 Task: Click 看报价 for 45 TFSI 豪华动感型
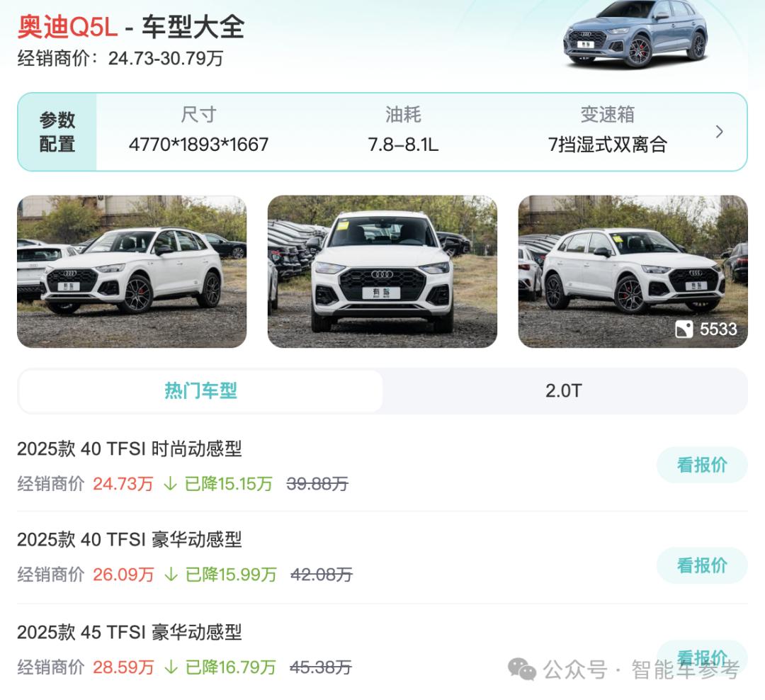[701, 657]
